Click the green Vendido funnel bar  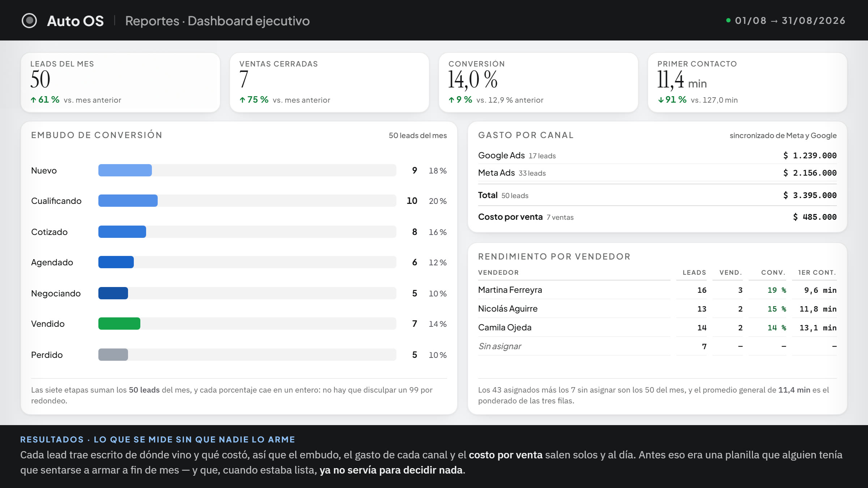click(x=119, y=324)
